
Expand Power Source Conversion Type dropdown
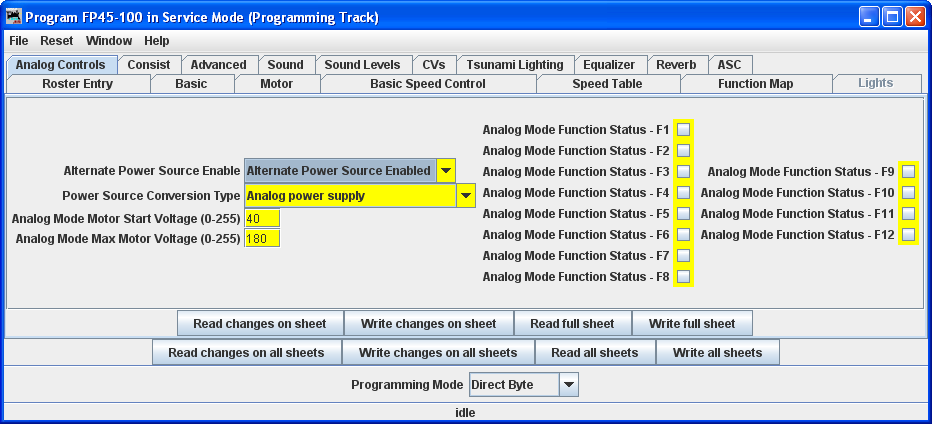[x=466, y=196]
